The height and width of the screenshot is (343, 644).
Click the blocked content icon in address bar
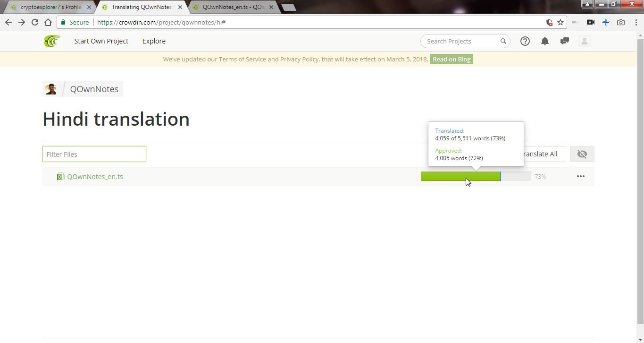[x=549, y=22]
